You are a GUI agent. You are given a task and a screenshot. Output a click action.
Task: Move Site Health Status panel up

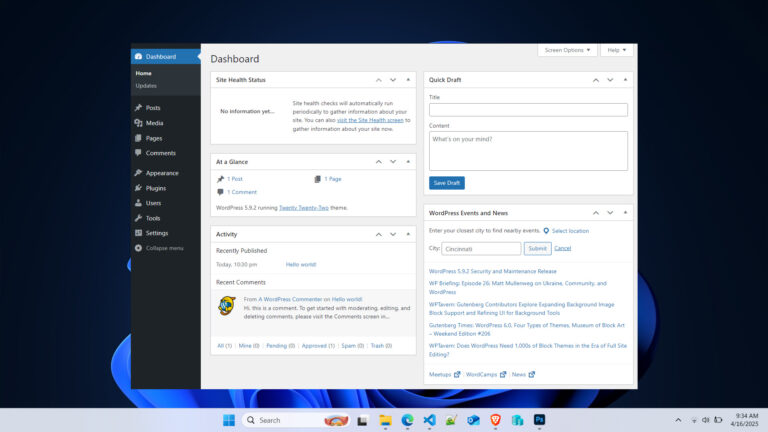379,80
